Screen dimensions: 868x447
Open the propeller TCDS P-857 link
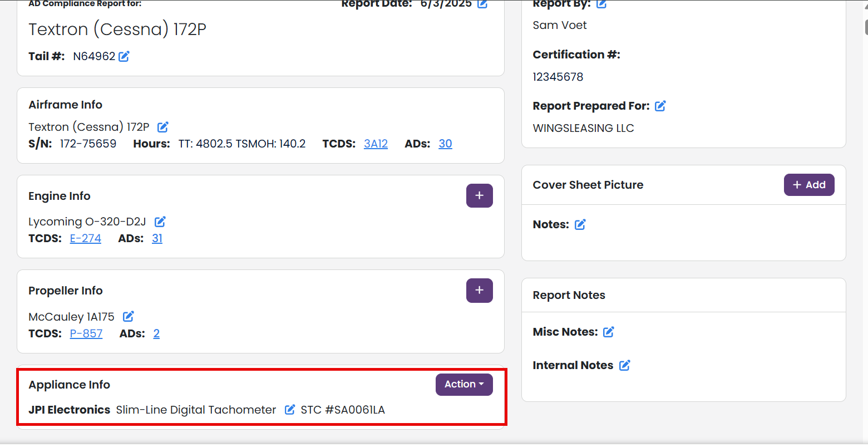pos(86,333)
